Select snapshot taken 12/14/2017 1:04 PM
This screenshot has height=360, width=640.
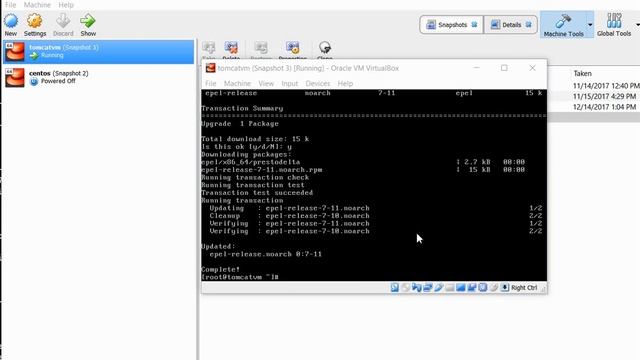[604, 107]
